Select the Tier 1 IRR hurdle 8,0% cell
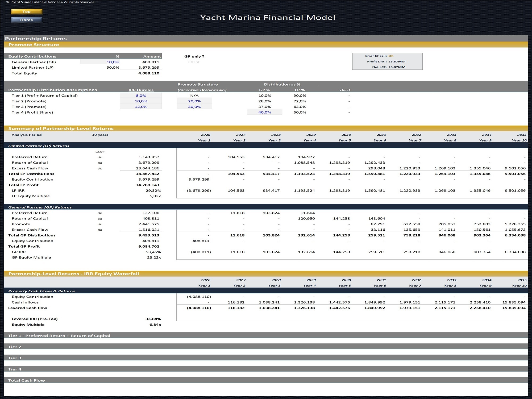 point(141,95)
